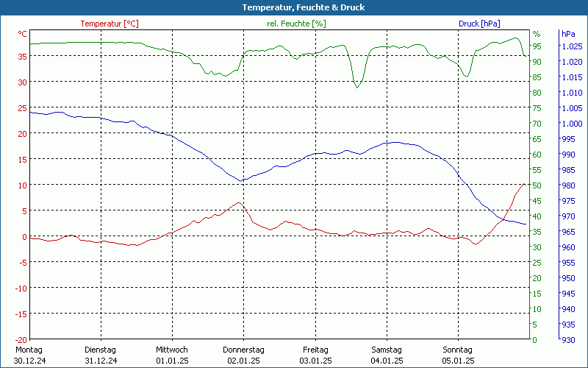Click the 'Samstag' day label
The height and width of the screenshot is (368, 588).
pos(387,350)
